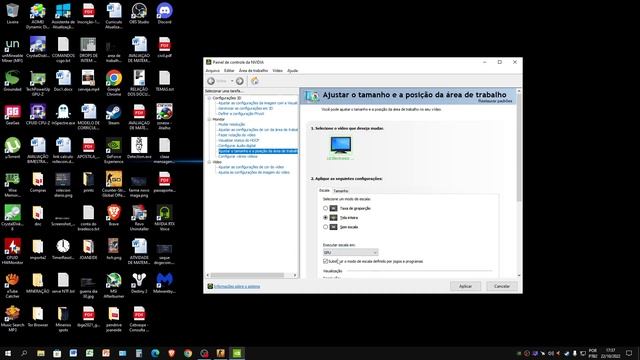Open the perform scaling on GPU dropdown
640x360 pixels.
[x=350, y=252]
